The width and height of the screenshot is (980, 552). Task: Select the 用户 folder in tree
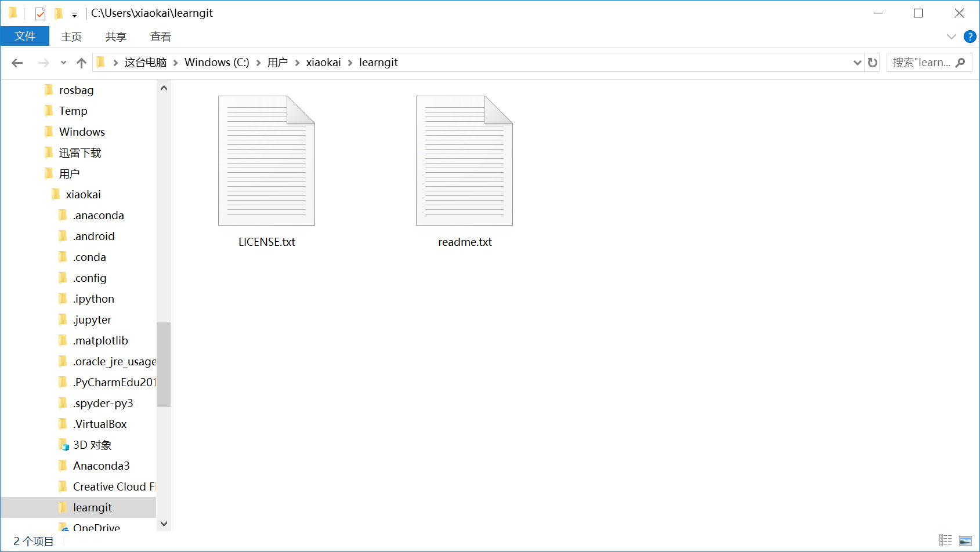(x=69, y=173)
